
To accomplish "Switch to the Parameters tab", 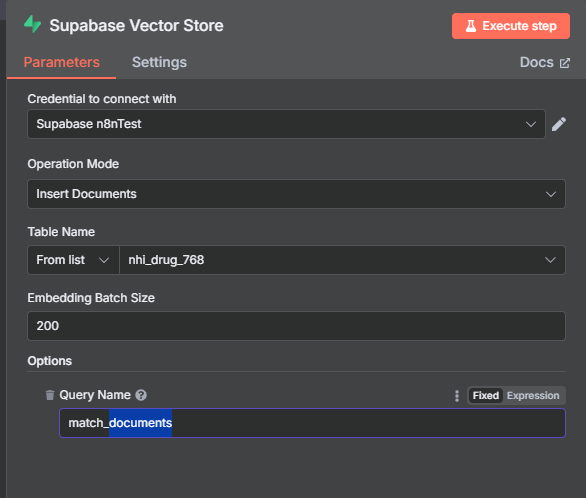I will [62, 62].
